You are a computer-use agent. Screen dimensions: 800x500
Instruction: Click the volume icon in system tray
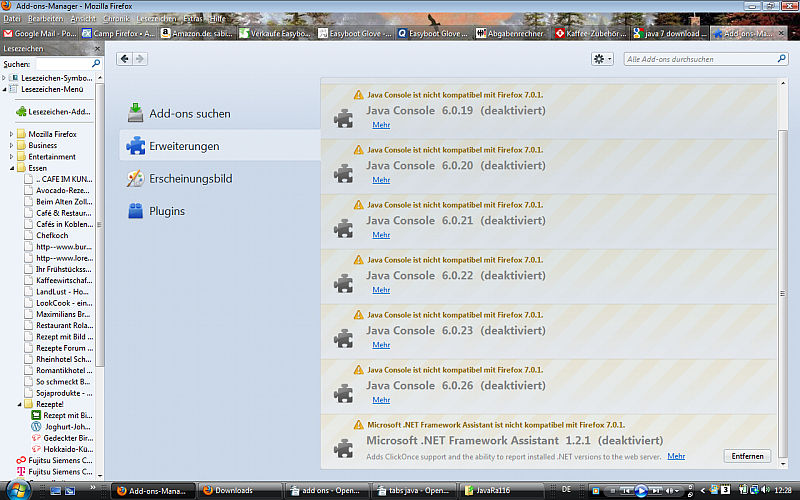765,490
